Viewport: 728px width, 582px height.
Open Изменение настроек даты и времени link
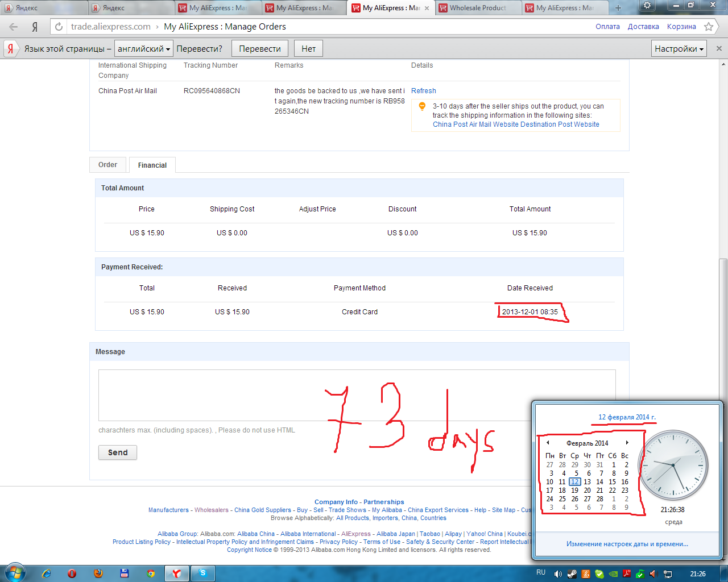click(x=627, y=544)
